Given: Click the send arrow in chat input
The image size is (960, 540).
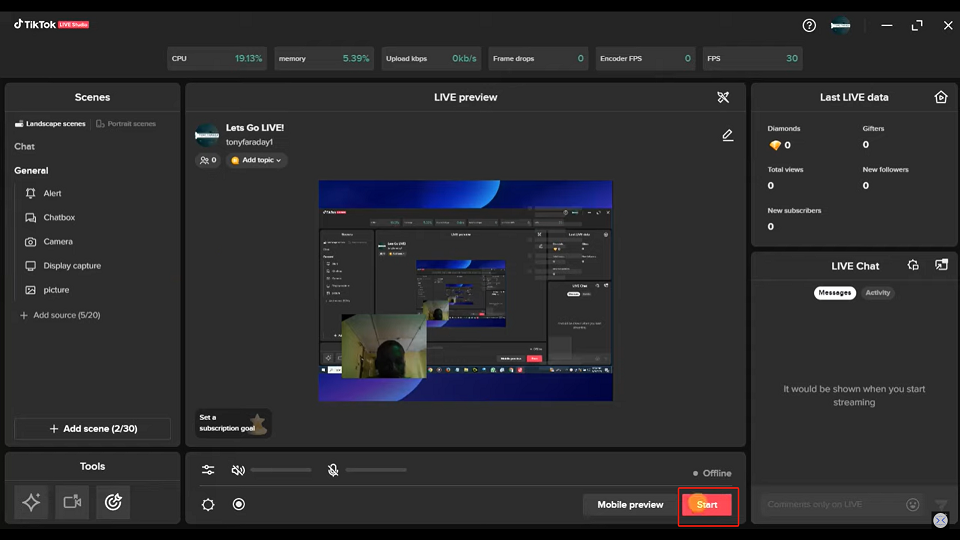Looking at the screenshot, I should point(941,504).
